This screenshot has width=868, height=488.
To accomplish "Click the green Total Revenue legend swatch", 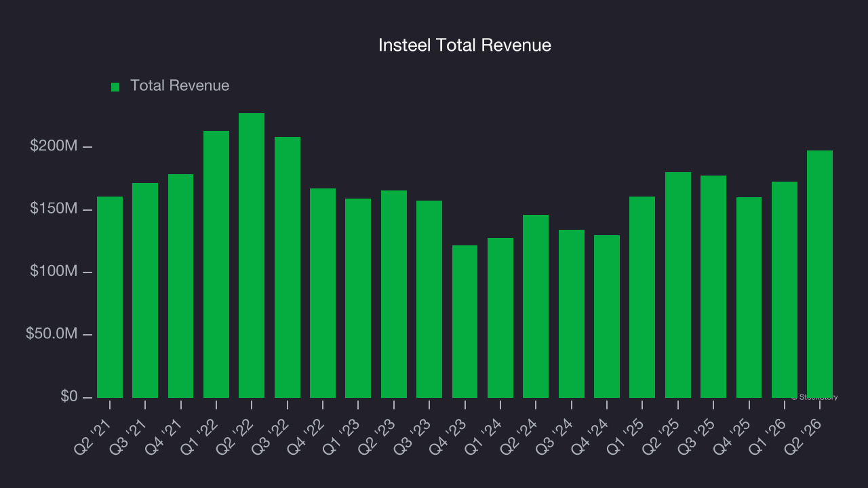I will click(115, 87).
